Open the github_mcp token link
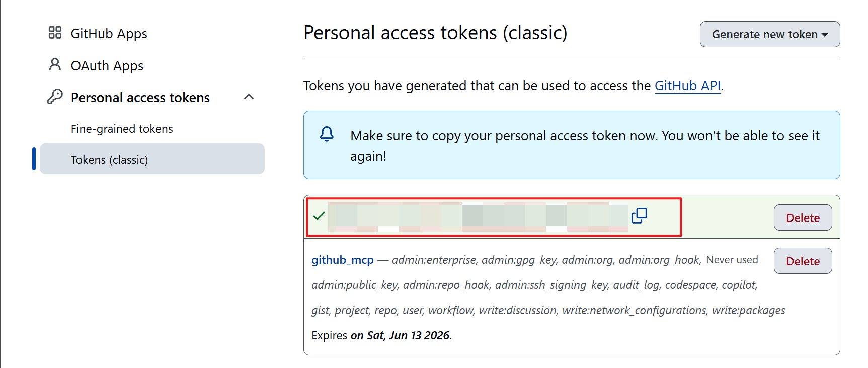The image size is (868, 368). click(343, 260)
